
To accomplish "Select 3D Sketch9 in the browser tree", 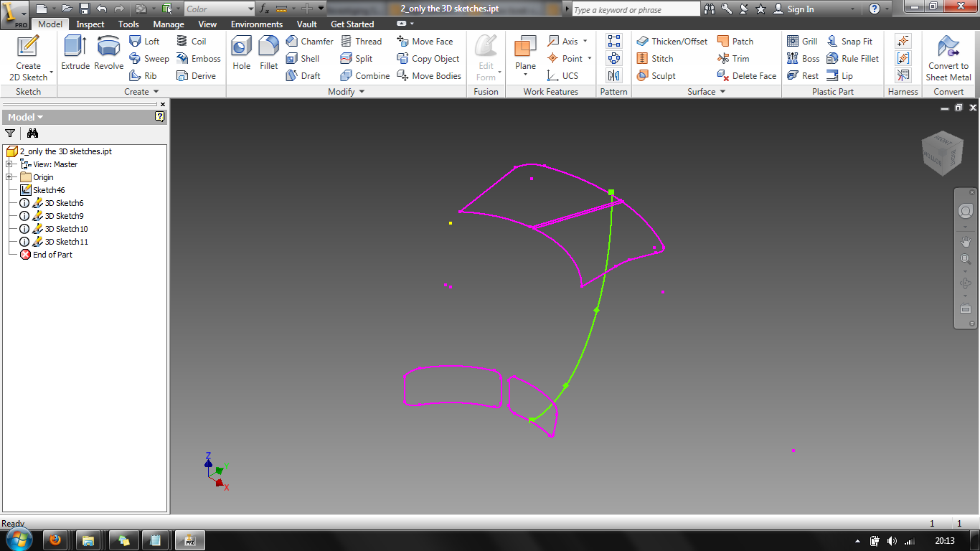I will [x=65, y=215].
